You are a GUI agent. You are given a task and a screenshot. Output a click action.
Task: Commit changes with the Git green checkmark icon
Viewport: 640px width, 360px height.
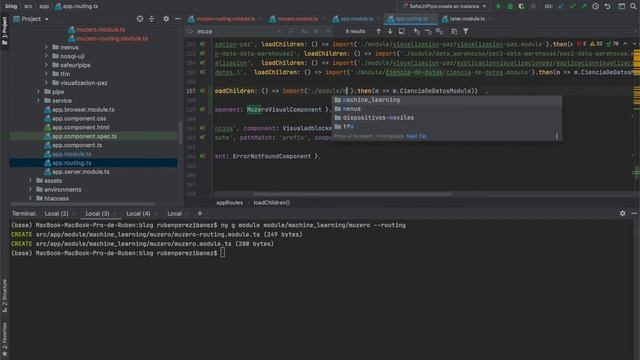pos(572,7)
